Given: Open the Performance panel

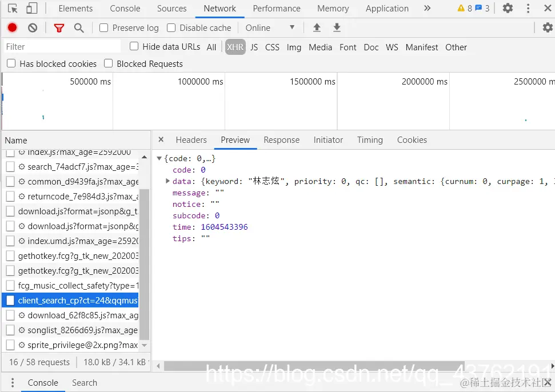Looking at the screenshot, I should tap(277, 9).
